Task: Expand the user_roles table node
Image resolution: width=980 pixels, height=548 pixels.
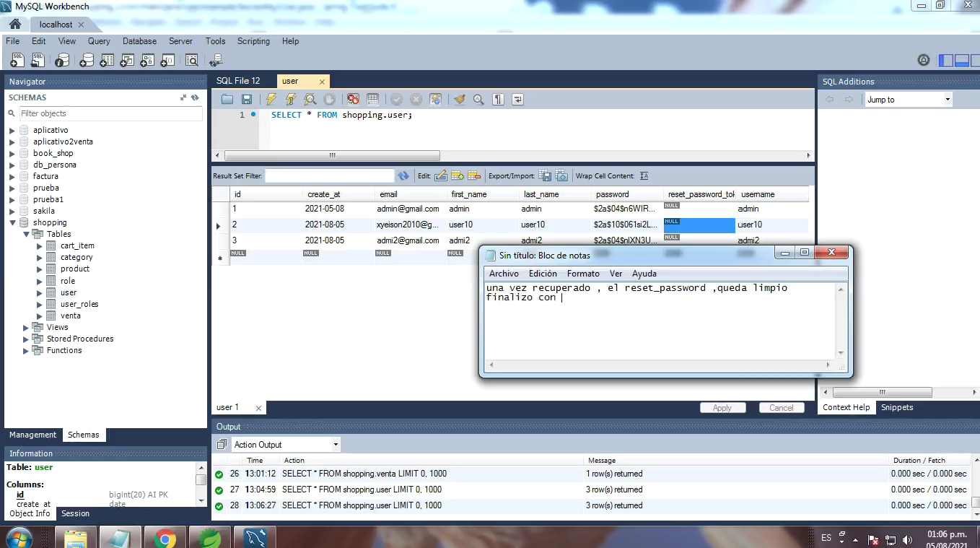Action: point(40,304)
